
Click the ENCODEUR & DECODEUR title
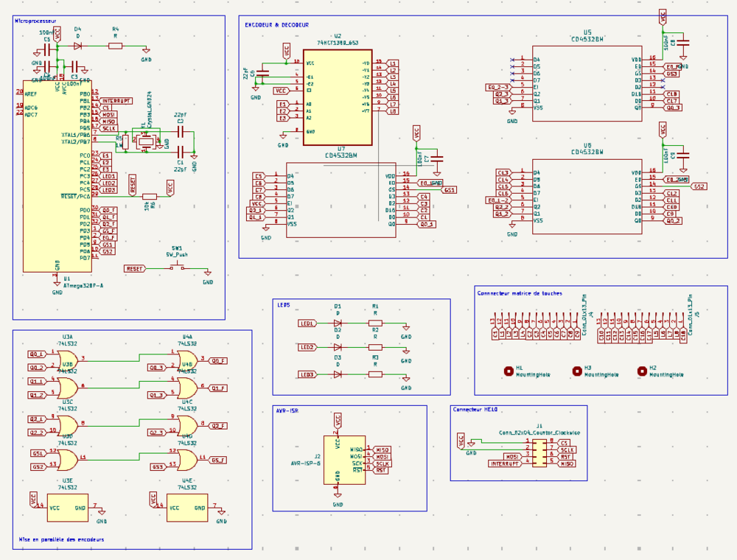tap(277, 25)
